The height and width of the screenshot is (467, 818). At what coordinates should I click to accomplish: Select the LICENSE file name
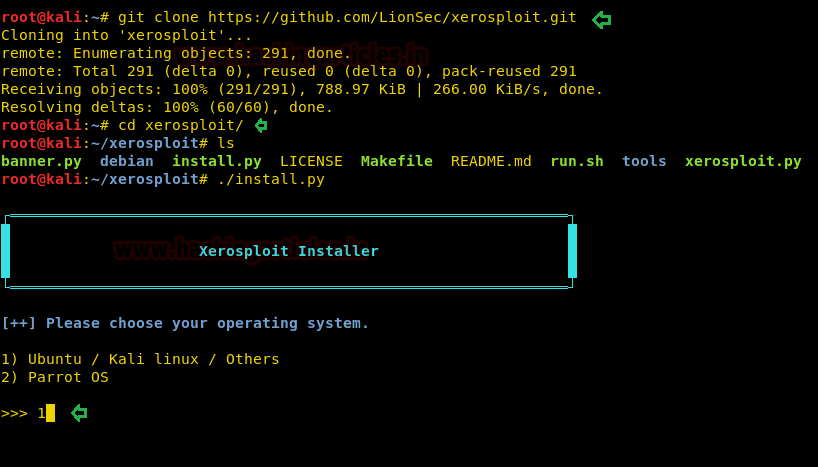pyautogui.click(x=311, y=161)
